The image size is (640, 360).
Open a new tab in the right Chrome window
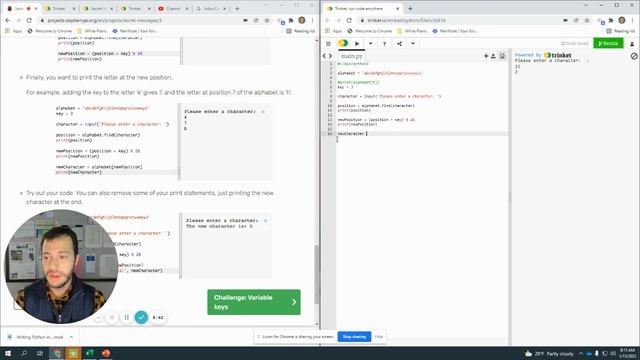410,8
